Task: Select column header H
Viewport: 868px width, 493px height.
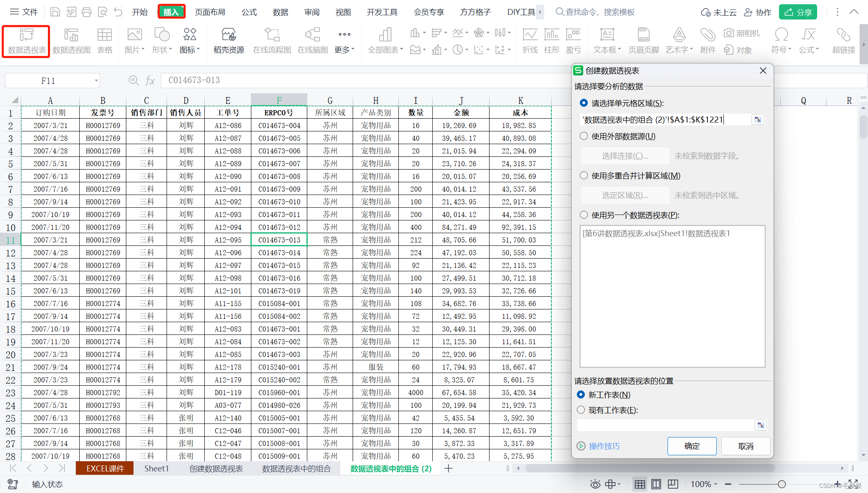Action: pos(376,100)
